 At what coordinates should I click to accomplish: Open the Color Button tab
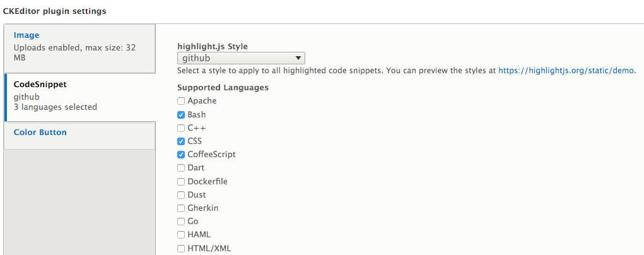(x=40, y=133)
